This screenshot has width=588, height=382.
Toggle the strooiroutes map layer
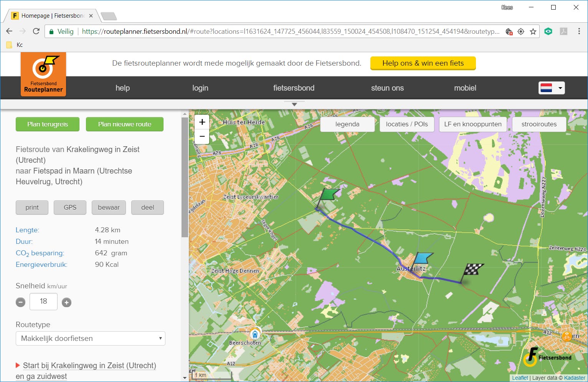point(538,124)
